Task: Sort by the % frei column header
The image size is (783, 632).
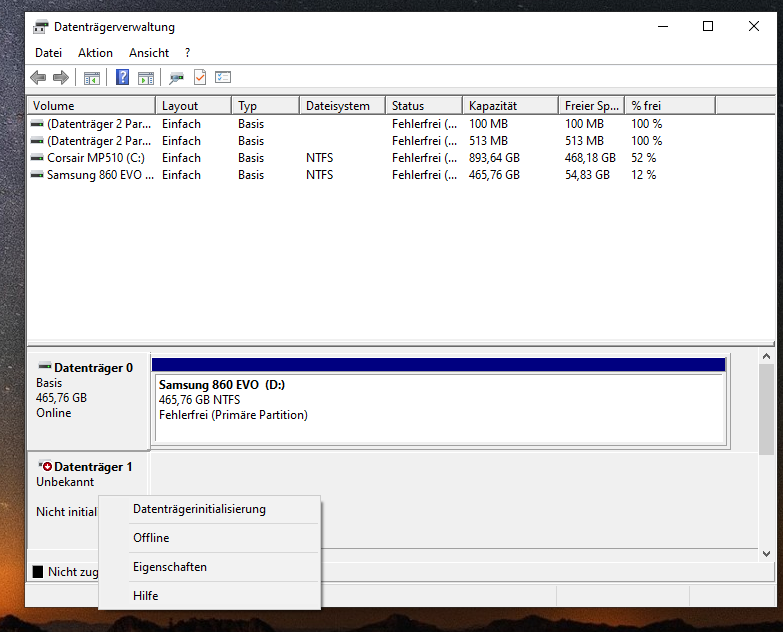Action: (x=670, y=106)
